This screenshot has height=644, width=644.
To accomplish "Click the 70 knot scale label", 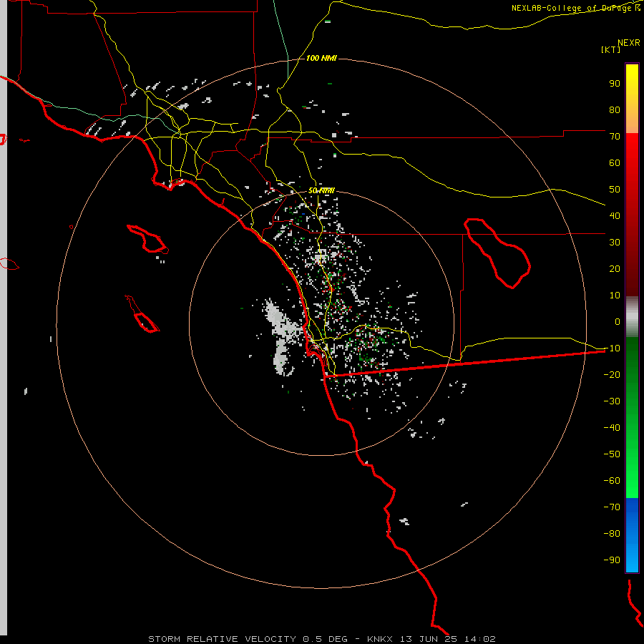I will pyautogui.click(x=615, y=137).
